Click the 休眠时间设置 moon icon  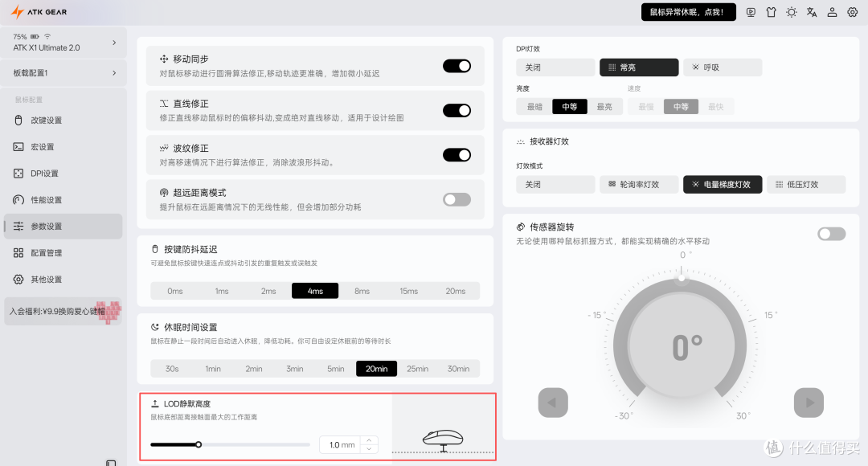pyautogui.click(x=155, y=327)
